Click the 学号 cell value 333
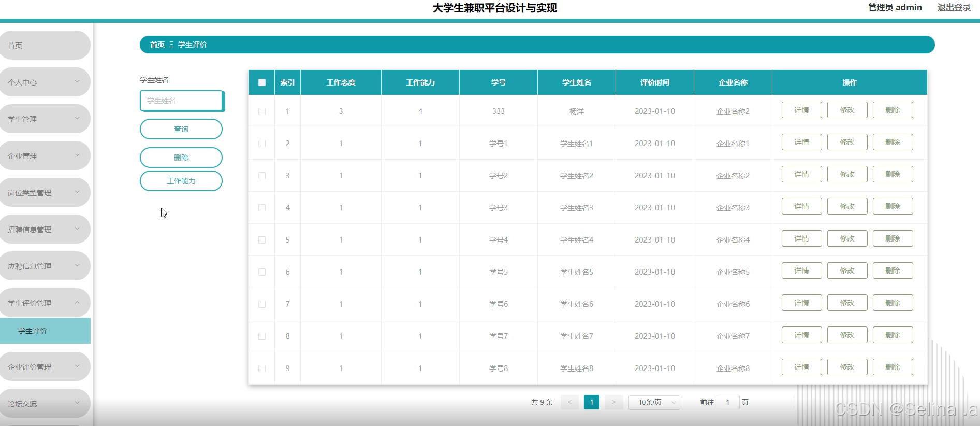980x426 pixels. (499, 111)
